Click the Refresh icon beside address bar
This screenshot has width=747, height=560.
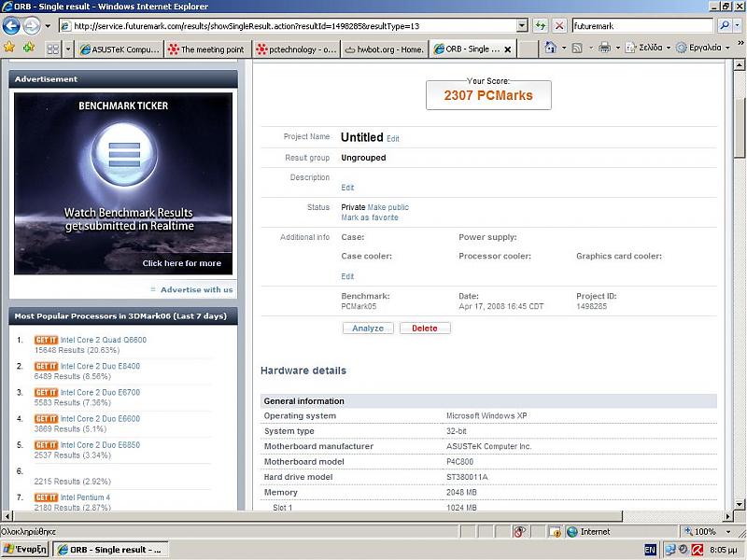541,26
